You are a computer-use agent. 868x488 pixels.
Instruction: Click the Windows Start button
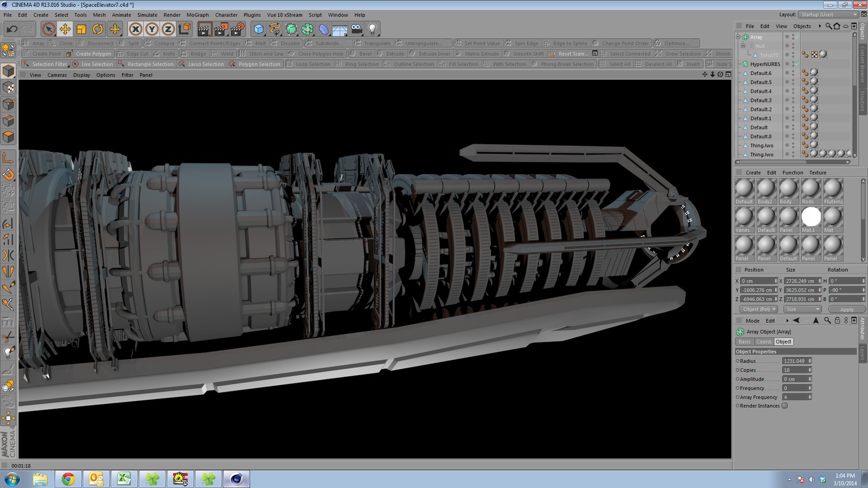point(12,479)
